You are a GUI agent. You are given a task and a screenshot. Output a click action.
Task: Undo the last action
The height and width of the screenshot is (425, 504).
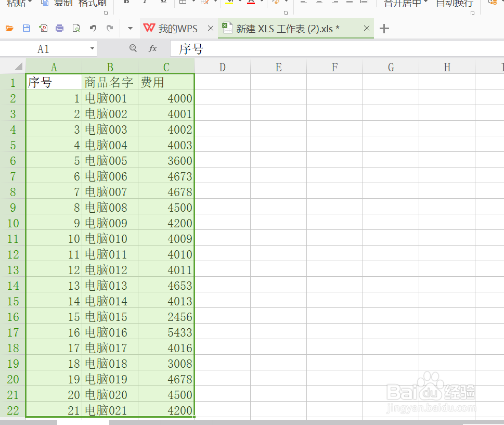click(93, 29)
